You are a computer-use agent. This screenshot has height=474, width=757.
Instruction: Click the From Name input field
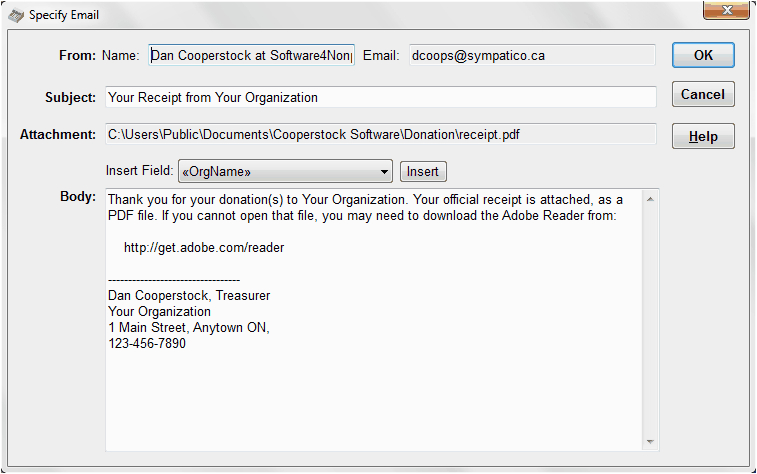click(251, 56)
